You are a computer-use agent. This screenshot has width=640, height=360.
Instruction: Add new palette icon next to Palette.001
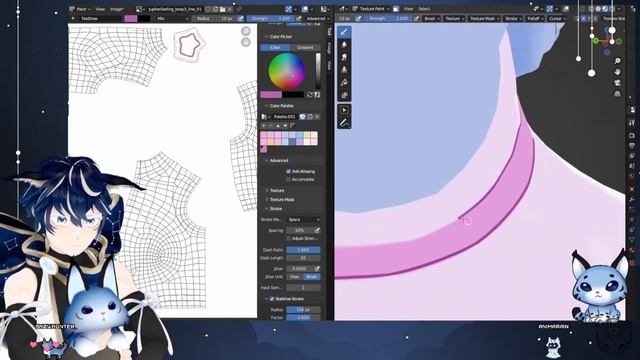310,117
